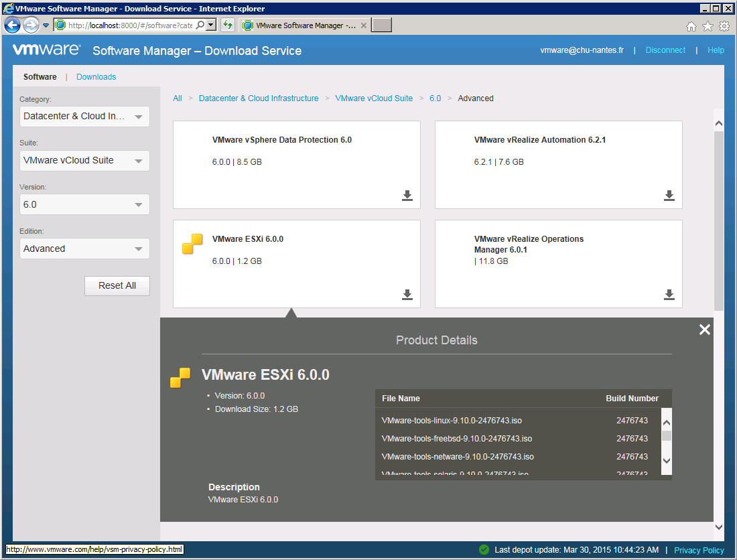
Task: Refresh the page using address bar icon
Action: point(227,25)
